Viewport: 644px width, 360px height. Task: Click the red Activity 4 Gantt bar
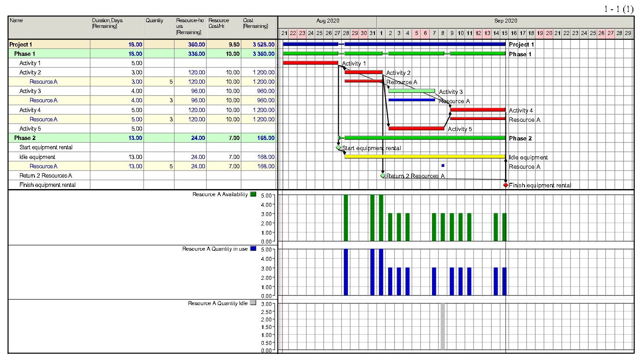[x=478, y=109]
